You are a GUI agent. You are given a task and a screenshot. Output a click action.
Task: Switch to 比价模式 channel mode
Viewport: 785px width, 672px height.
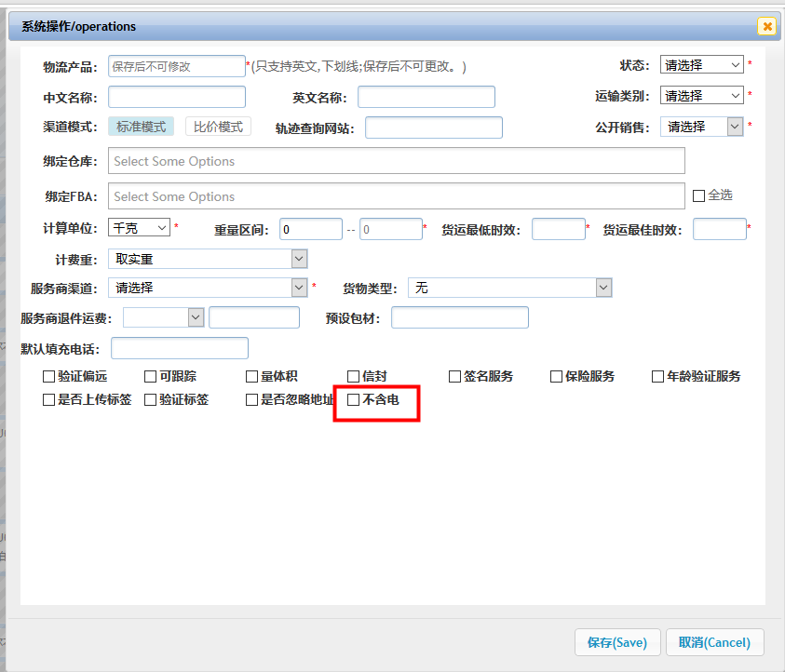click(218, 127)
